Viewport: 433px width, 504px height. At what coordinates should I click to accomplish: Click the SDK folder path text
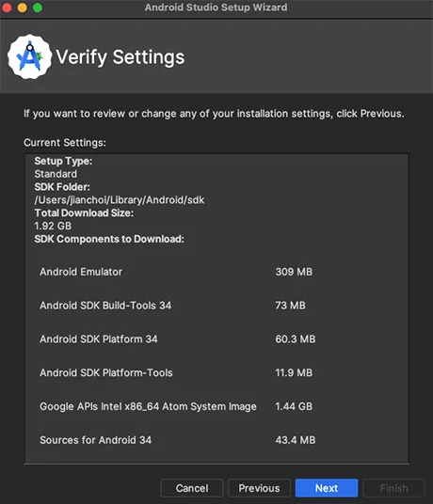tap(120, 200)
